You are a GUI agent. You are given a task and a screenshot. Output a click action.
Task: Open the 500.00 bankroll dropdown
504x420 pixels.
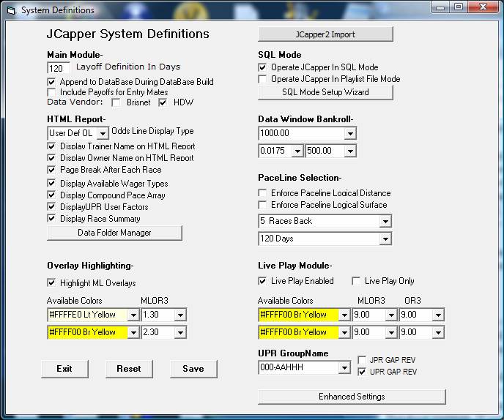[x=350, y=151]
